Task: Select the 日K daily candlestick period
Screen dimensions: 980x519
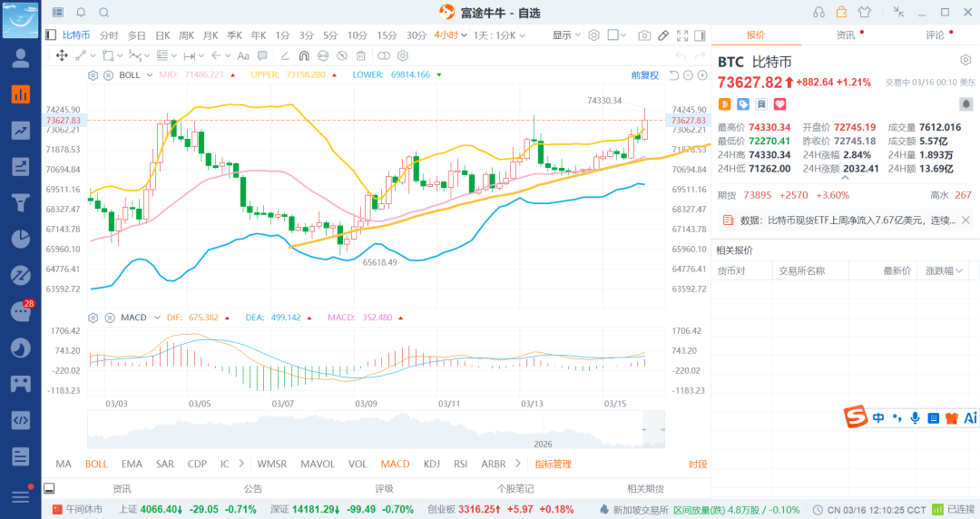Action: click(x=162, y=35)
